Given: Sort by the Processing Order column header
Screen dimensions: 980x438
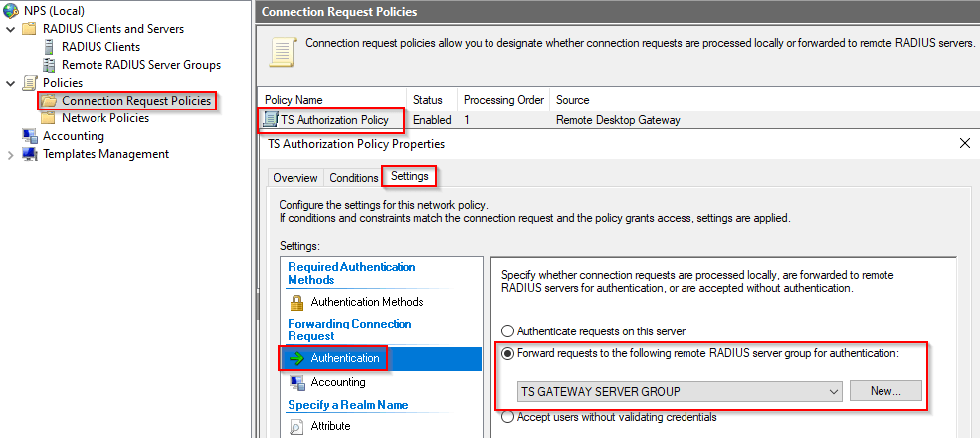Looking at the screenshot, I should coord(502,100).
